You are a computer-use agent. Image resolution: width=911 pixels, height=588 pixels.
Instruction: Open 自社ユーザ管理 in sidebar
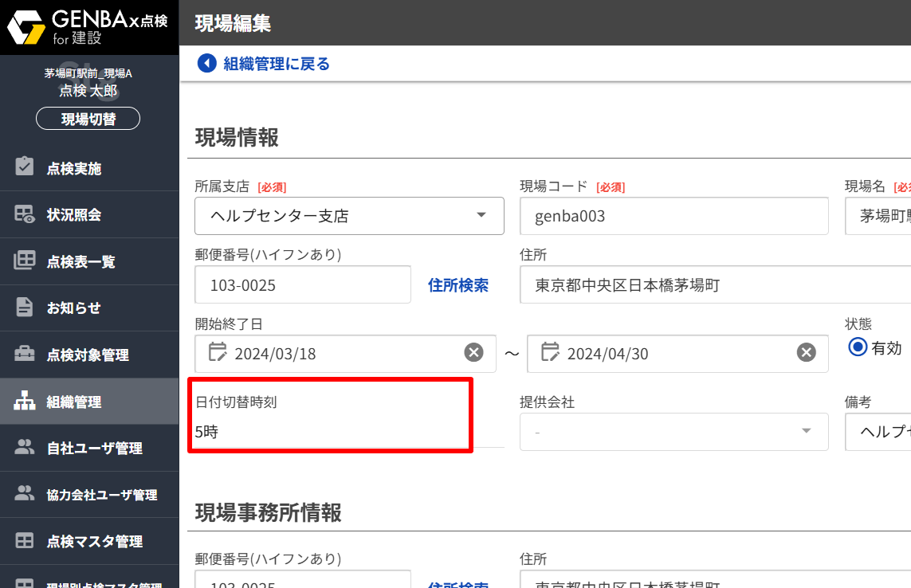click(89, 448)
